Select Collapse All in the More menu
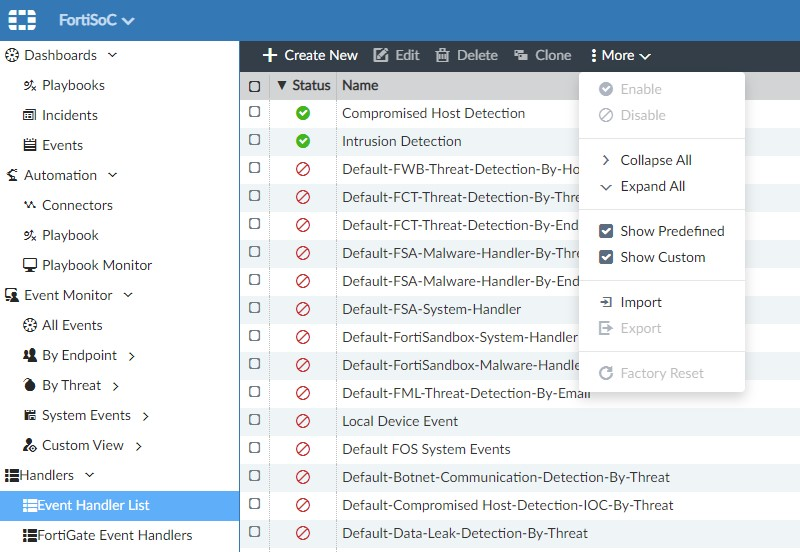 [x=655, y=160]
